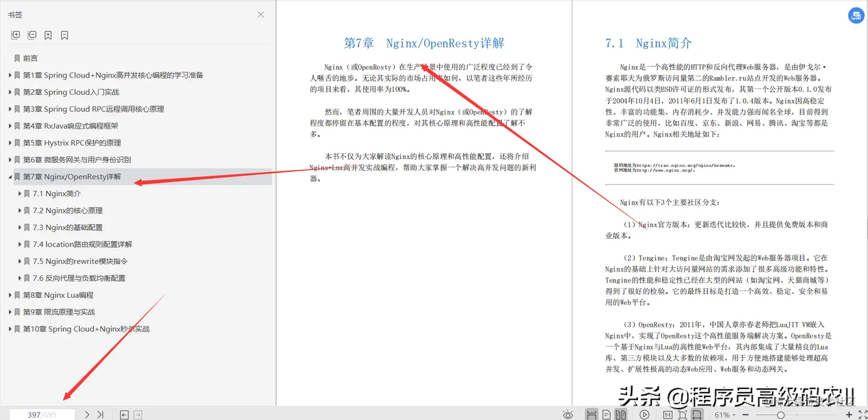Screen dimensions: 868x420
Task: Expand the 第8章 Nginx Lua编程 chapter
Action: point(10,295)
